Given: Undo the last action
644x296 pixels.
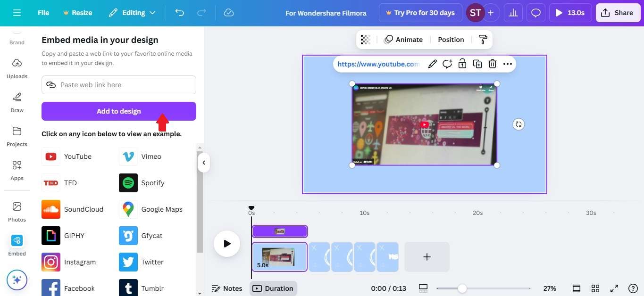Looking at the screenshot, I should coord(180,13).
